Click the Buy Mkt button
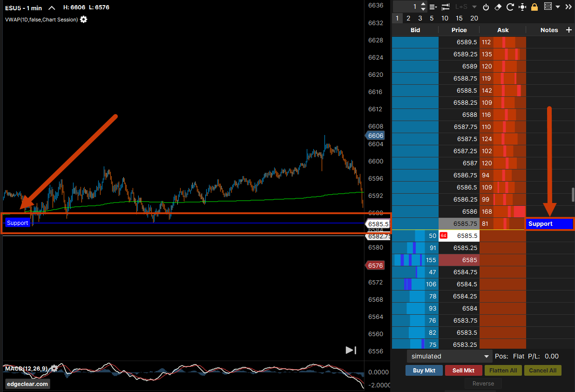The height and width of the screenshot is (392, 575). (x=424, y=370)
